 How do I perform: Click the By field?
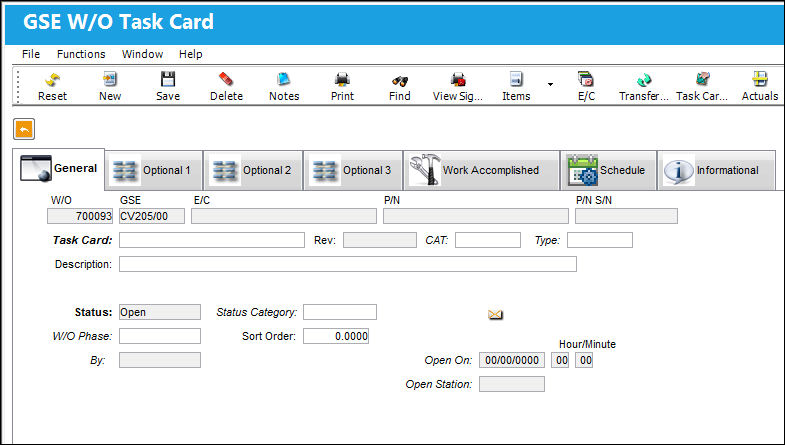(x=160, y=360)
